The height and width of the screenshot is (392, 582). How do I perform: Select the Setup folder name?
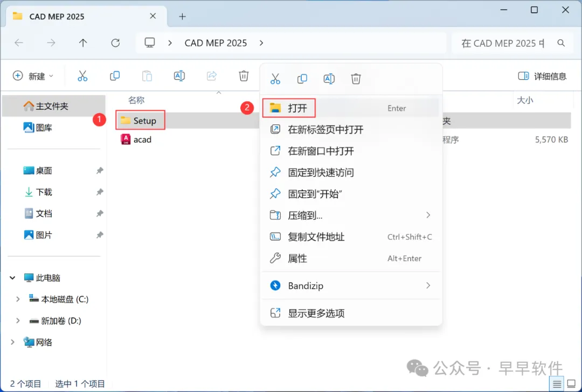tap(145, 121)
